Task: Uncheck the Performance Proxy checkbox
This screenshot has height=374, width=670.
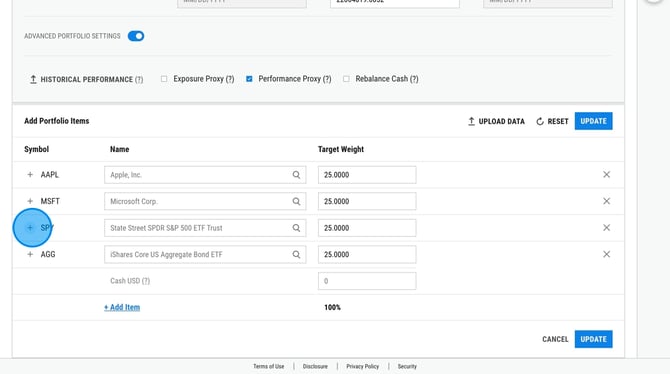Action: [x=249, y=79]
